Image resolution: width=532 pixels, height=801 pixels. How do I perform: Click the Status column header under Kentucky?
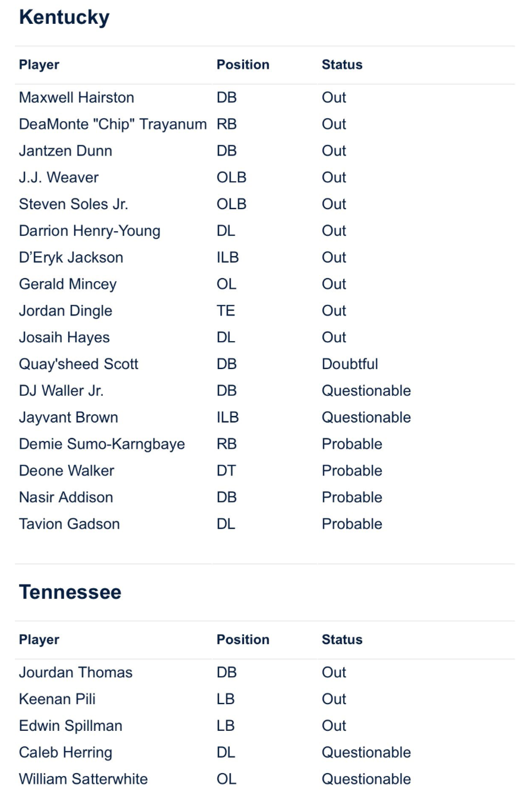tap(342, 65)
